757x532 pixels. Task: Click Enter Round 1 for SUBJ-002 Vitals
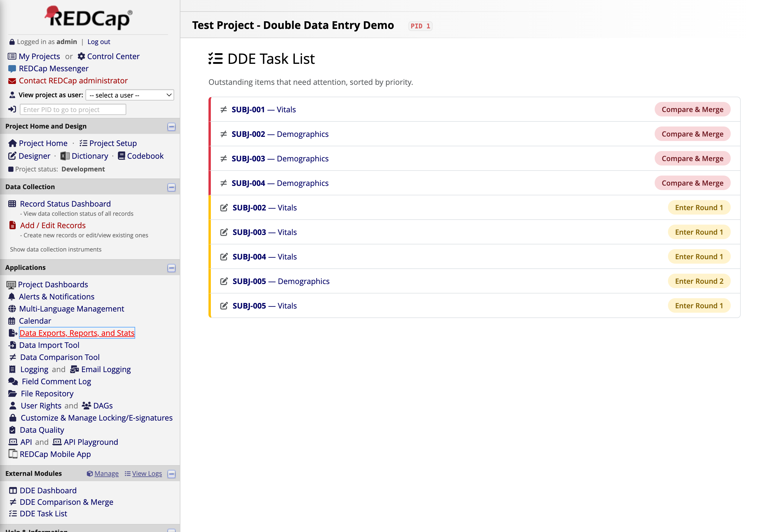click(x=699, y=208)
